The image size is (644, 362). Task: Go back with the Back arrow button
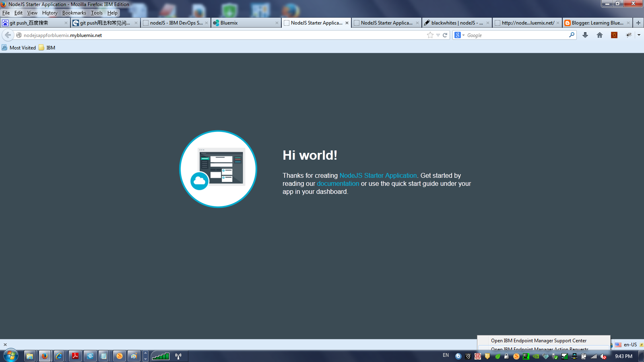pyautogui.click(x=8, y=35)
